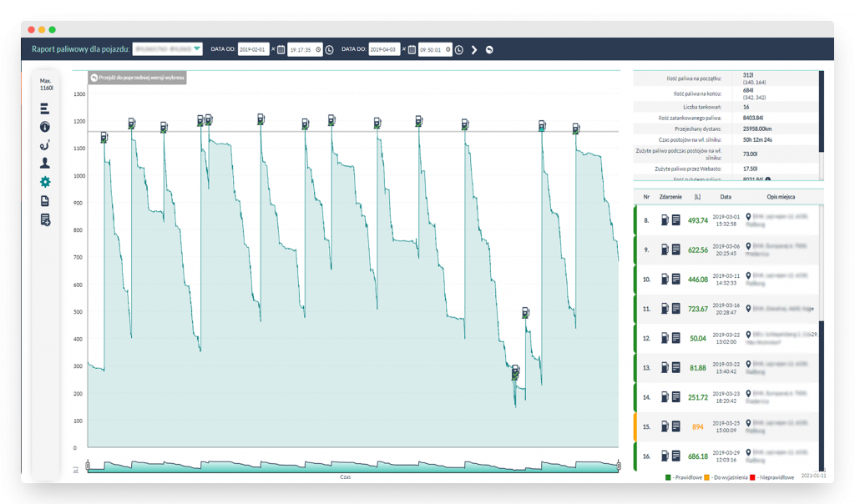
Task: Click the Liczba tankowań label
Action: coord(701,107)
